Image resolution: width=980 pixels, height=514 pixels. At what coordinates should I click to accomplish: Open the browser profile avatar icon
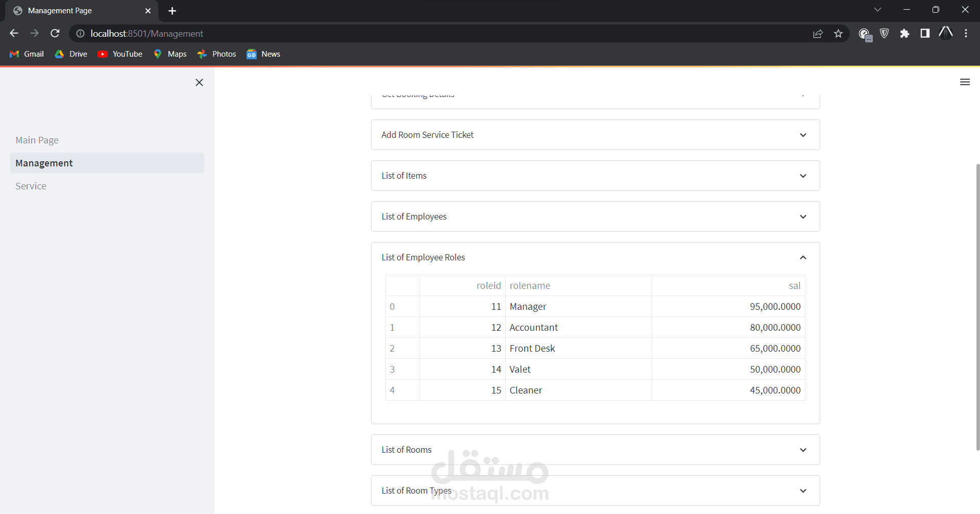pos(946,34)
